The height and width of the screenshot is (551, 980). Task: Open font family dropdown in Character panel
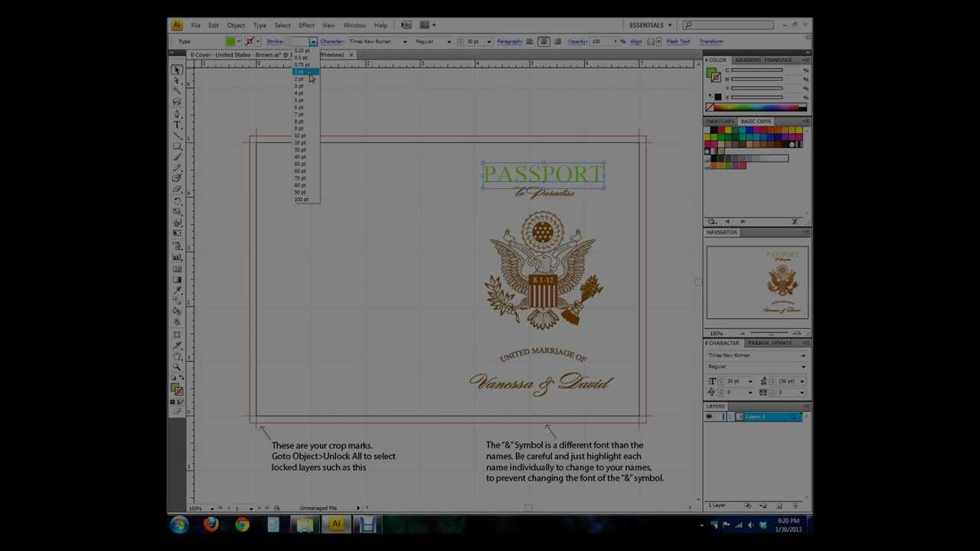pos(803,356)
